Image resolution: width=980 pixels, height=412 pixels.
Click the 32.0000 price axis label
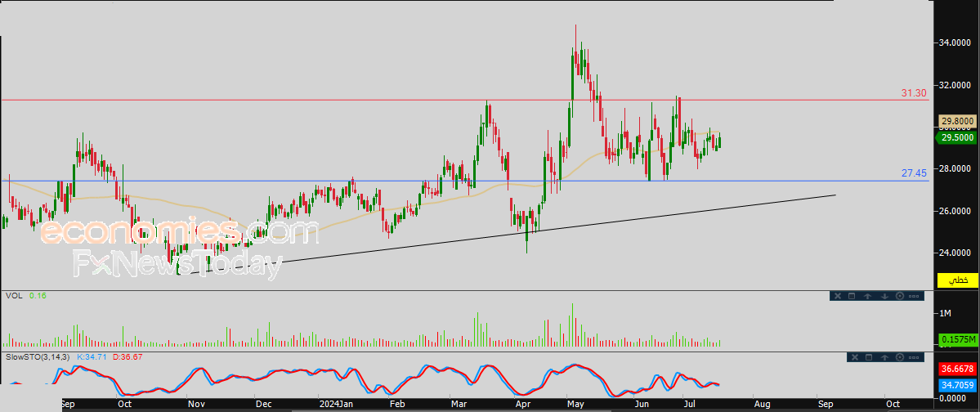click(956, 85)
